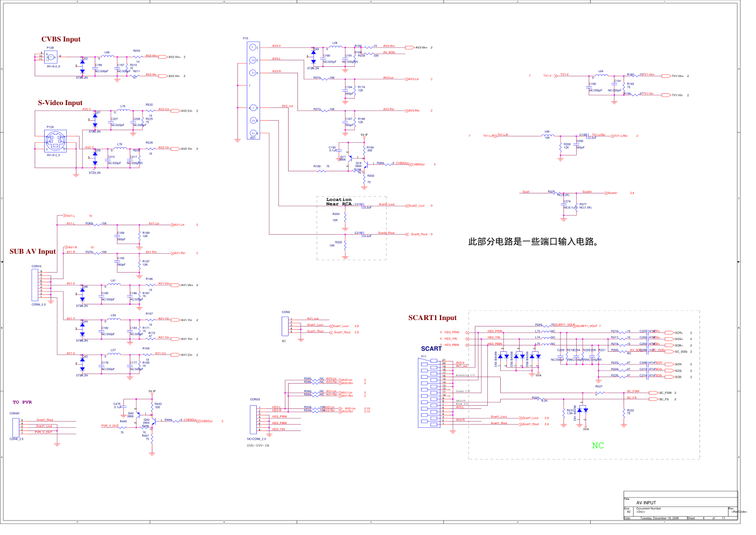This screenshot has height=535, width=756.
Task: Click the Q18 transistor near CVBSOut
Action: [359, 164]
